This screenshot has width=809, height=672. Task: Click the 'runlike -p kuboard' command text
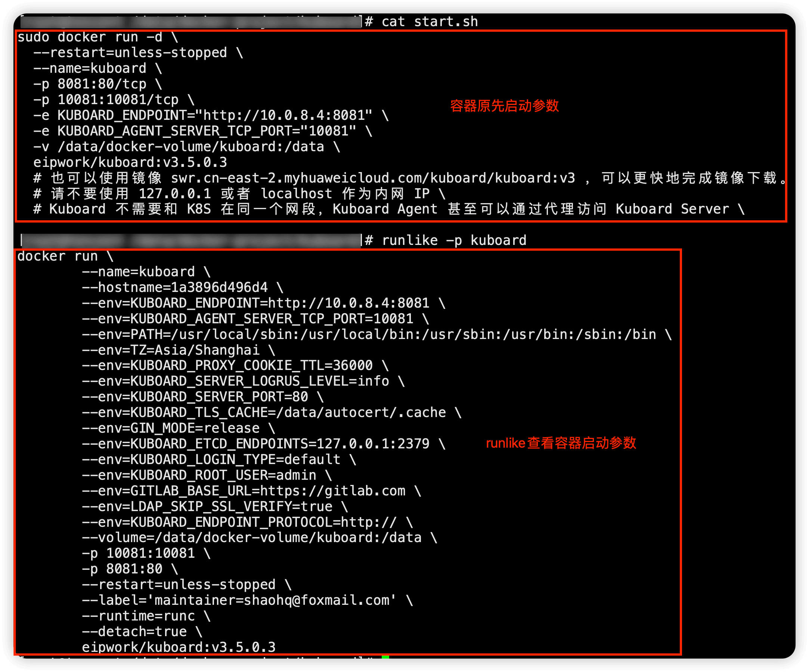pos(454,241)
